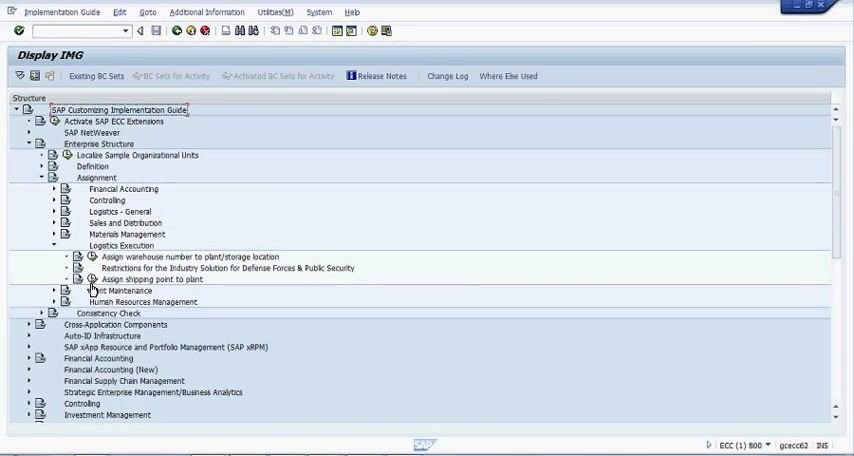Open documentation icon for Enterprise Structure
The width and height of the screenshot is (854, 456).
coord(40,143)
